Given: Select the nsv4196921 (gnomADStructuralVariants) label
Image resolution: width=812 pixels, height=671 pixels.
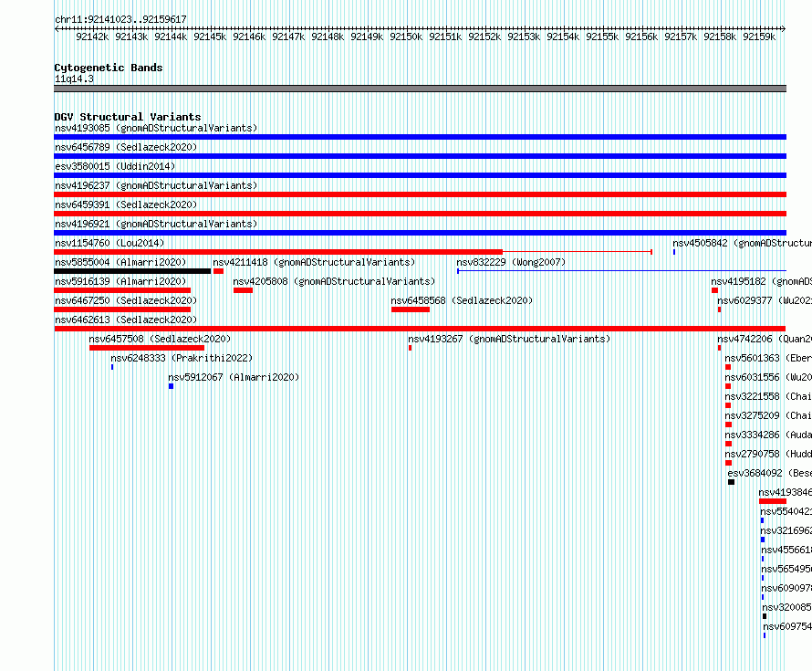Looking at the screenshot, I should (x=156, y=224).
